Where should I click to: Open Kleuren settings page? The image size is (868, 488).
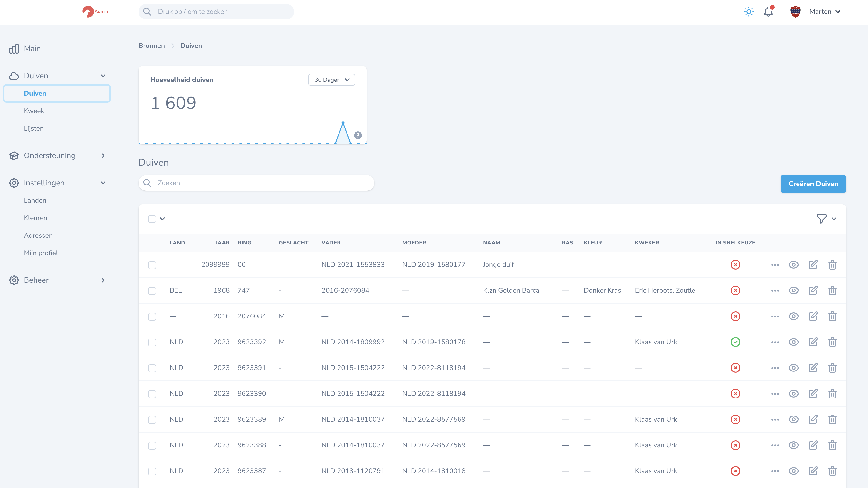coord(35,218)
